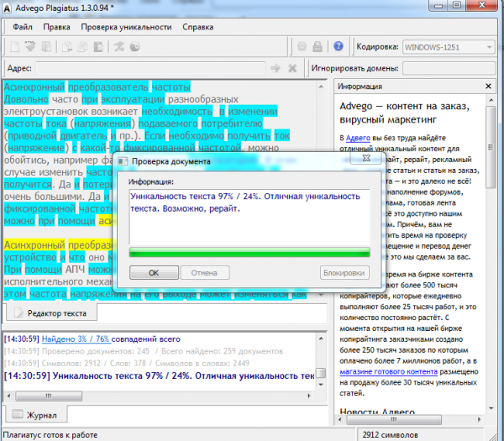Open the 'магазине готового контента' link
504x441 pixels.
click(x=388, y=372)
